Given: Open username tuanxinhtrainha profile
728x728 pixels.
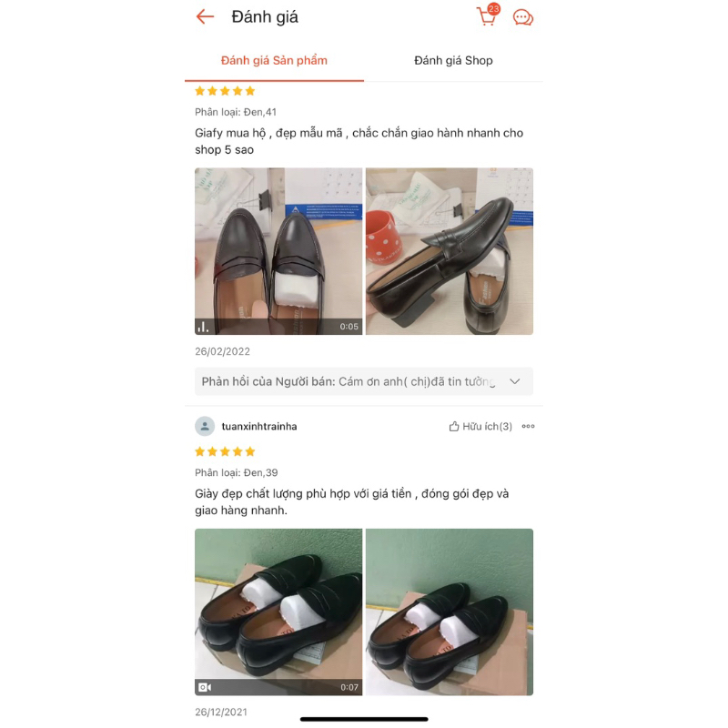Looking at the screenshot, I should click(259, 426).
